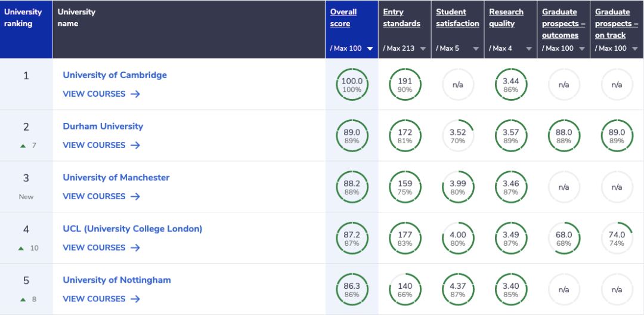644x315 pixels.
Task: Click Durham's 3.52 student satisfaction circle
Action: [x=458, y=136]
